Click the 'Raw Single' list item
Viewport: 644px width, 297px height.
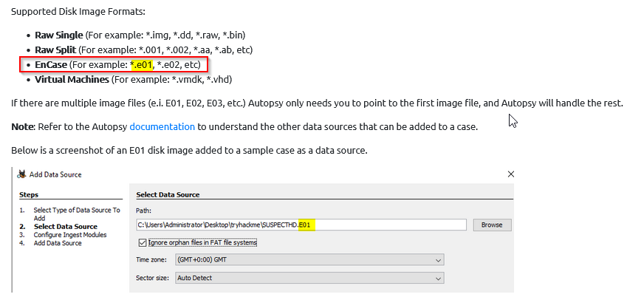click(x=140, y=35)
